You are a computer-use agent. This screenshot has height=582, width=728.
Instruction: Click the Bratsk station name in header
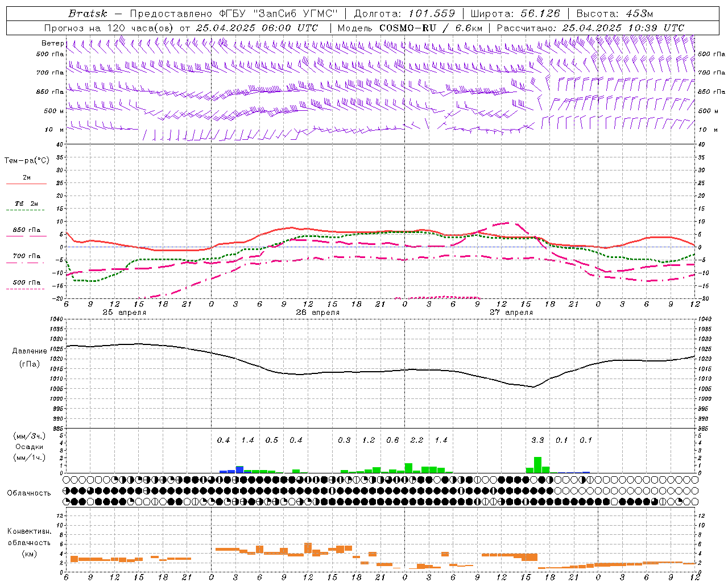pos(88,14)
